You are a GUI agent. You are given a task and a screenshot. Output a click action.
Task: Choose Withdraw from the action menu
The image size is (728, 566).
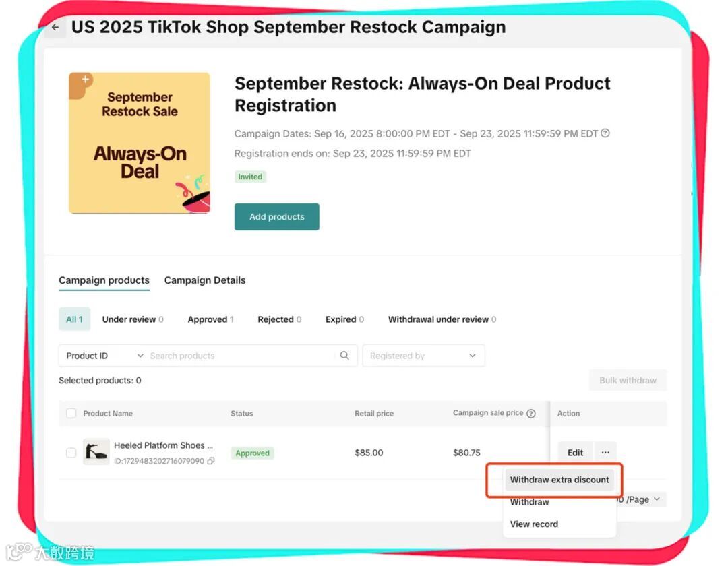click(530, 502)
